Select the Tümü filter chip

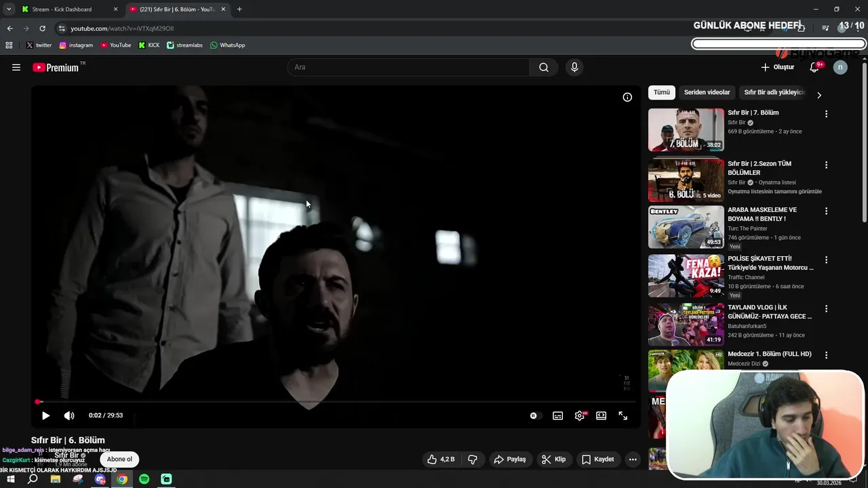pos(661,92)
